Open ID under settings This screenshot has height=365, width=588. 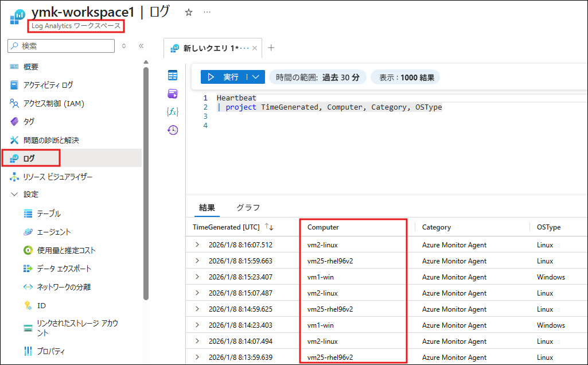click(x=41, y=306)
